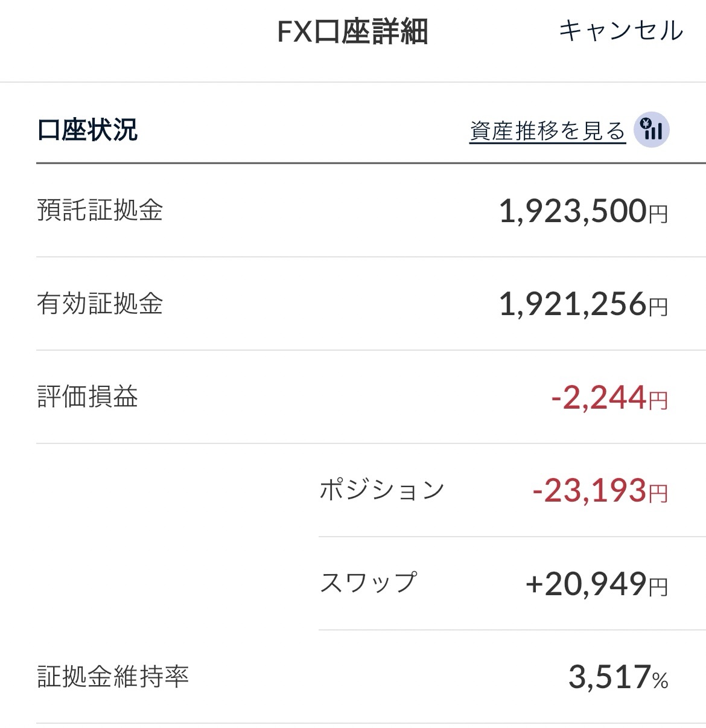The image size is (706, 728).
Task: Tap the yen bar-chart icon
Action: coord(652,130)
